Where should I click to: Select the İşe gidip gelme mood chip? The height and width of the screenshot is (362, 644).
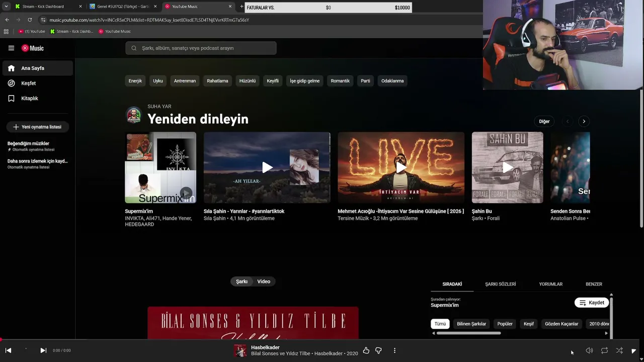coord(305,81)
